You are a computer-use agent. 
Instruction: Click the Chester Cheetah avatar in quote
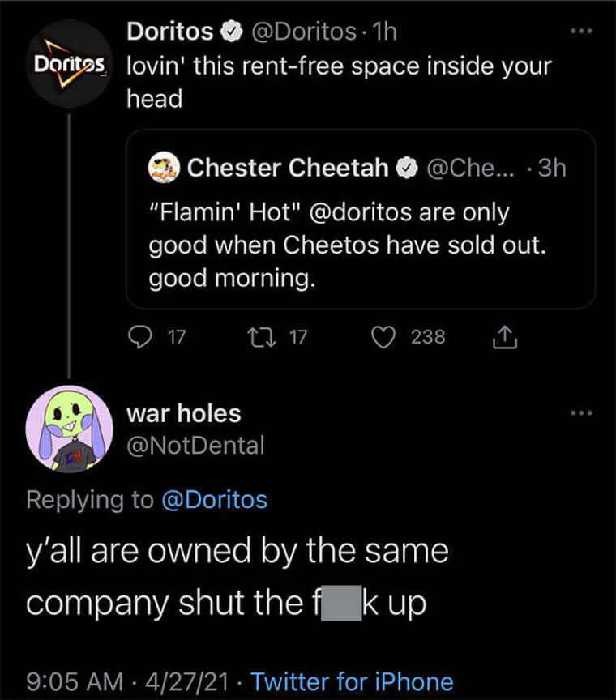tap(164, 168)
